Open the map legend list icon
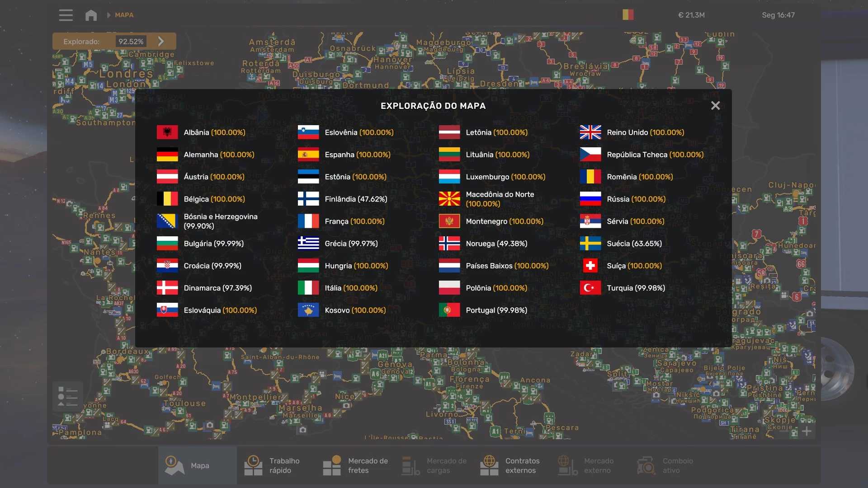The width and height of the screenshot is (868, 488). click(68, 396)
